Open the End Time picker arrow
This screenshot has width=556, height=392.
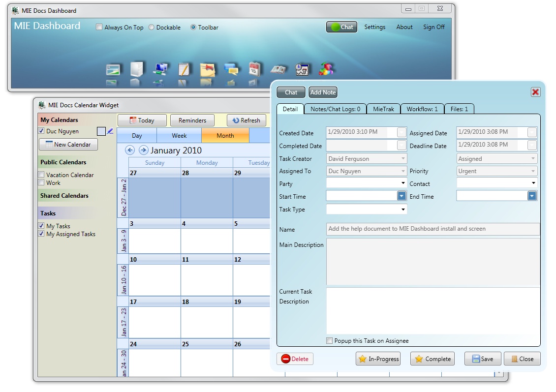click(x=532, y=196)
